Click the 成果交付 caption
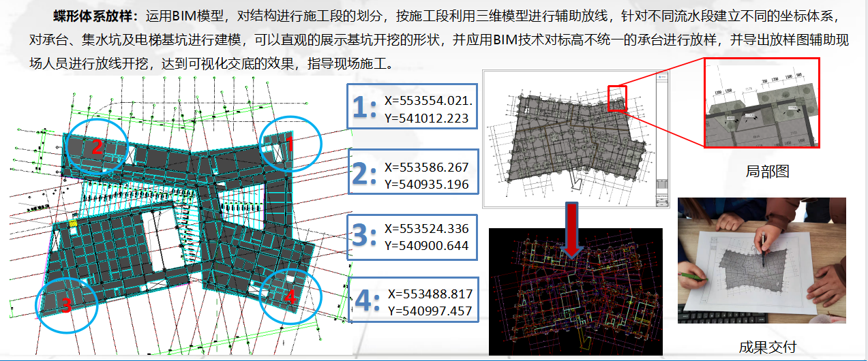The height and width of the screenshot is (361, 868). tap(767, 347)
